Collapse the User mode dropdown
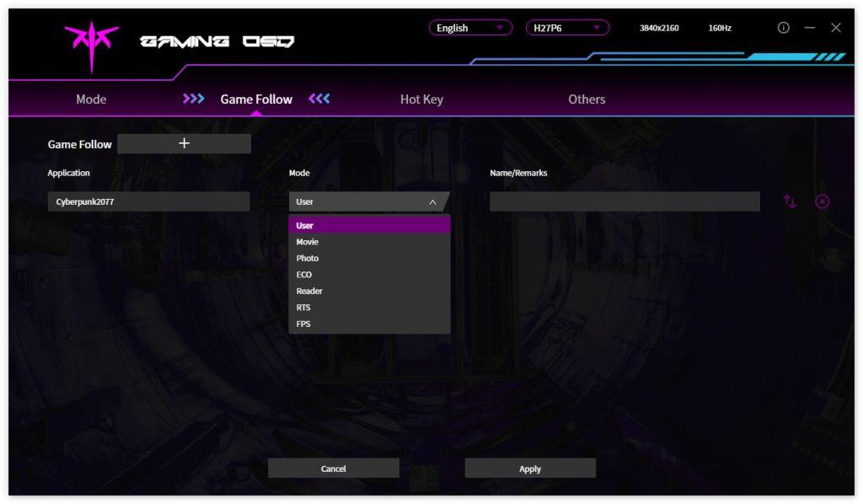The width and height of the screenshot is (863, 504). [368, 201]
